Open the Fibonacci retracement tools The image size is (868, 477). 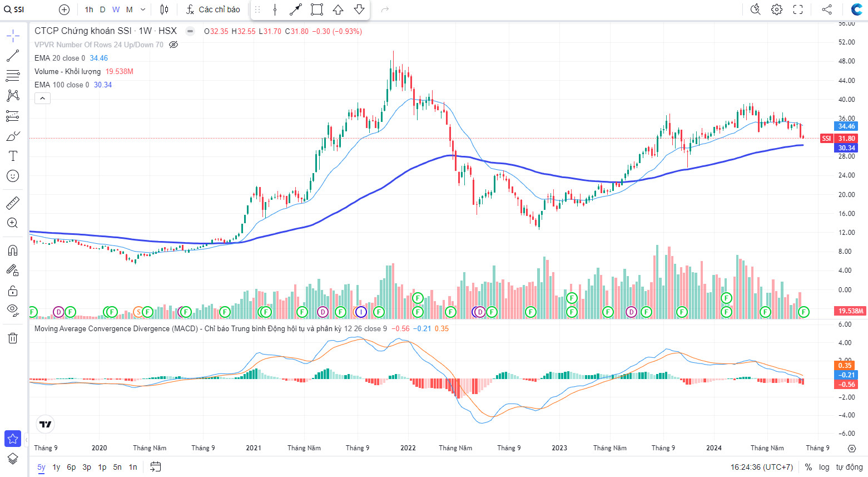(x=13, y=76)
